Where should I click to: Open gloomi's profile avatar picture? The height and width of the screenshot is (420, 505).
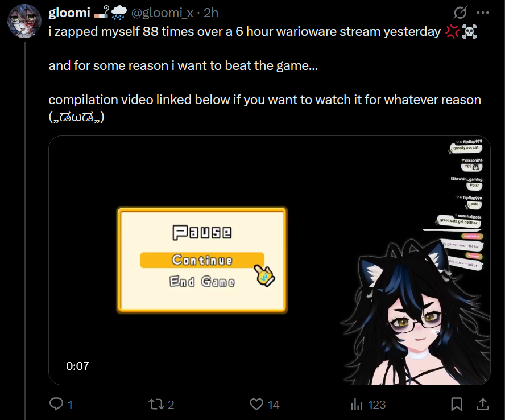pyautogui.click(x=24, y=21)
